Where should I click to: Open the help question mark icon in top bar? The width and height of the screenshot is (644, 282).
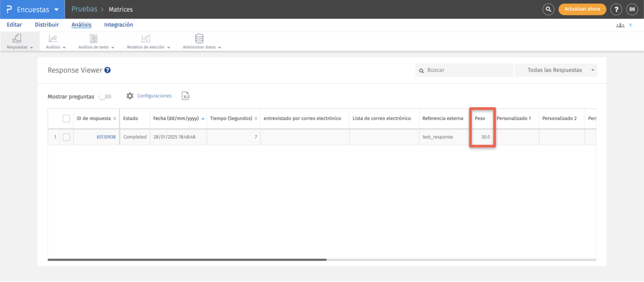pos(617,9)
